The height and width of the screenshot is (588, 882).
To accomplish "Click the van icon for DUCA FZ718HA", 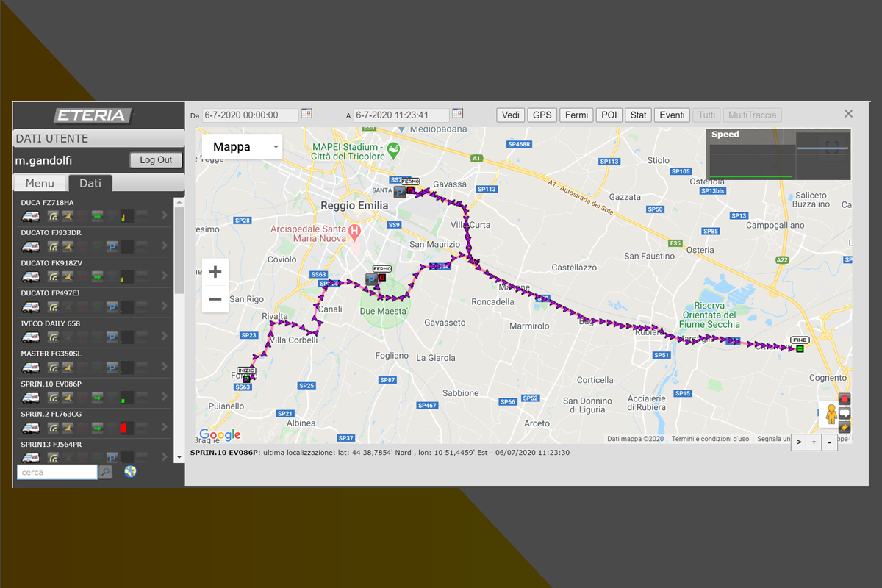I will coord(31,216).
